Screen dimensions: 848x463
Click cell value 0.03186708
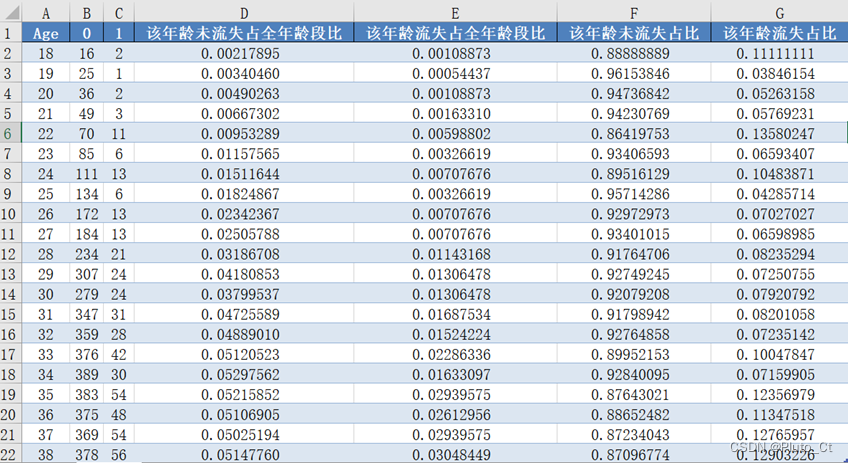coord(244,254)
